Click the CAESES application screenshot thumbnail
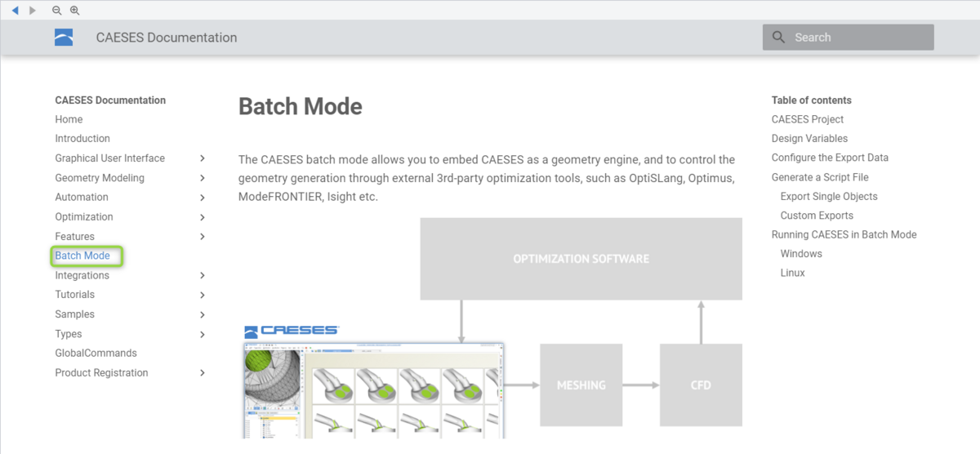 (373, 390)
